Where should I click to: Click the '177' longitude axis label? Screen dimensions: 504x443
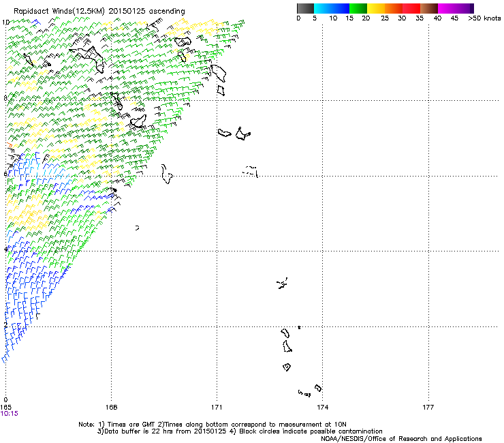tap(428, 408)
